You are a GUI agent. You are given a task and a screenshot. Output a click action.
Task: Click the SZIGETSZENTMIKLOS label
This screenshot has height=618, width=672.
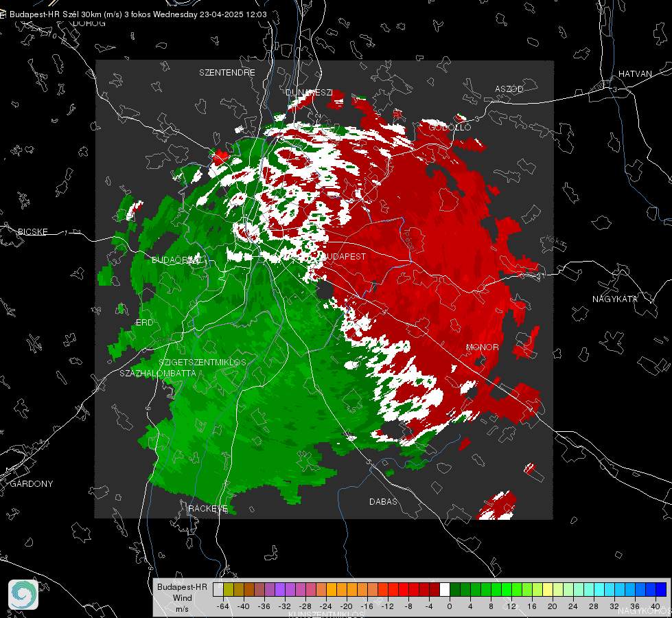(202, 362)
